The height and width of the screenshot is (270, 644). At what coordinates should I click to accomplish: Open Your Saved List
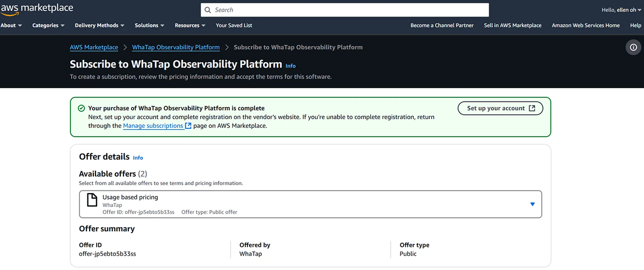[x=234, y=25]
